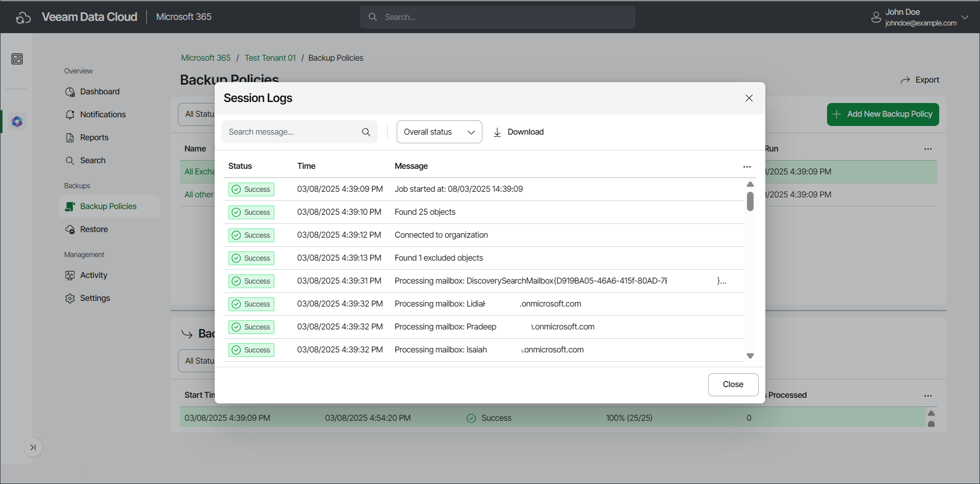This screenshot has width=980, height=484.
Task: Click the Settings gear icon
Action: pyautogui.click(x=70, y=298)
